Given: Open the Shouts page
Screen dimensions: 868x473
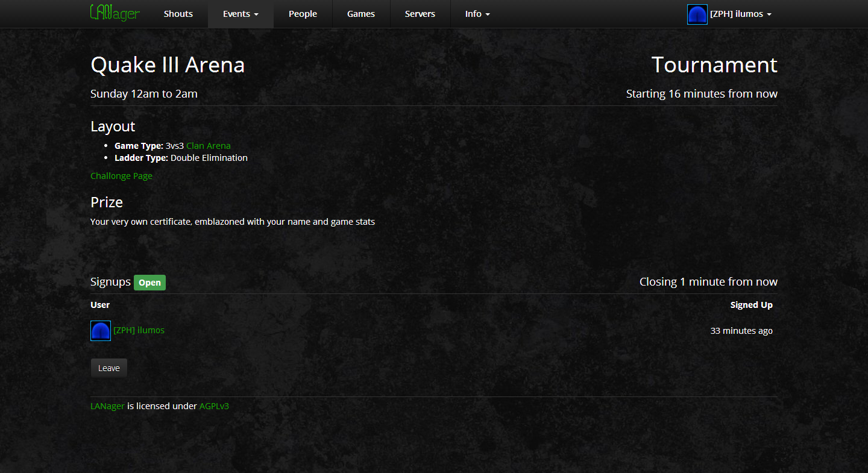Looking at the screenshot, I should click(178, 14).
